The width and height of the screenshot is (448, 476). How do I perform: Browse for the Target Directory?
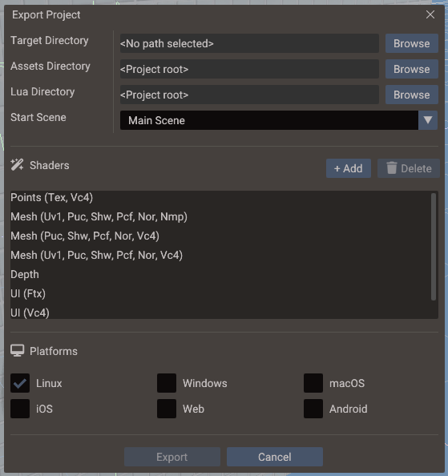[x=412, y=43]
